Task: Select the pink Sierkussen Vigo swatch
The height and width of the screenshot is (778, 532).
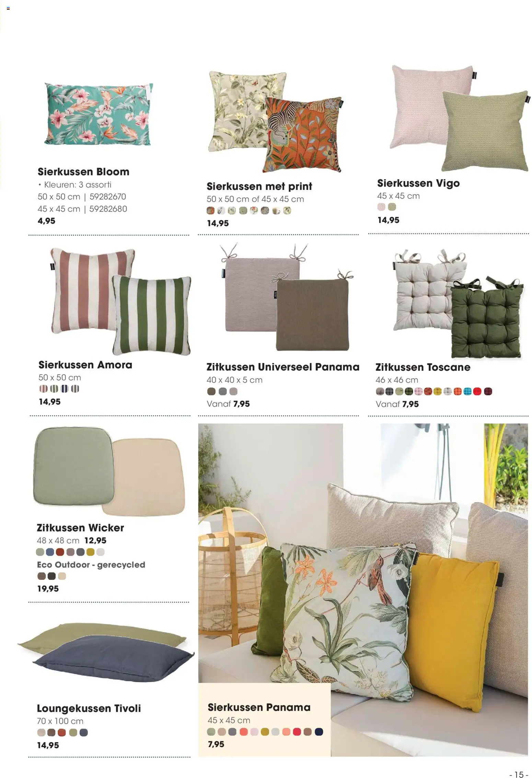Action: coord(381,207)
